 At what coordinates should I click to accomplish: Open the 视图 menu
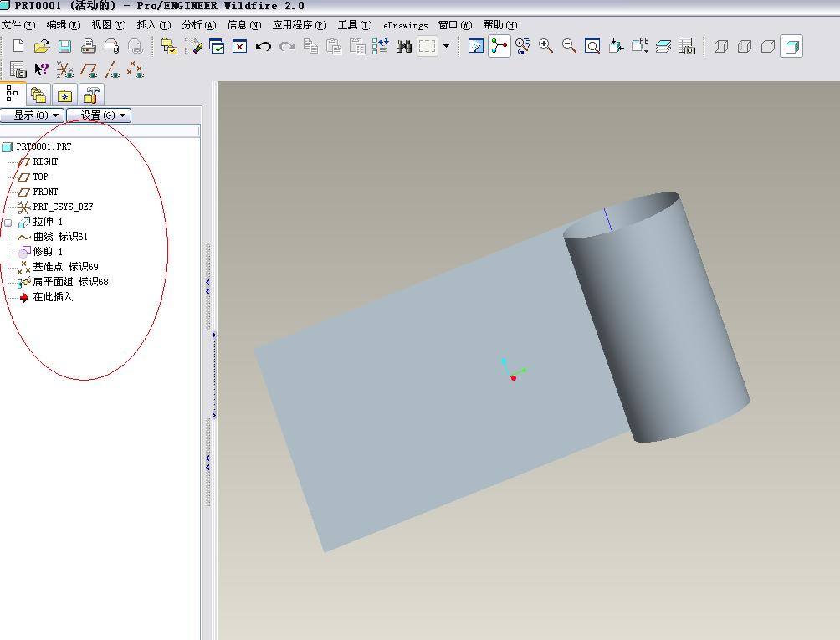point(108,25)
